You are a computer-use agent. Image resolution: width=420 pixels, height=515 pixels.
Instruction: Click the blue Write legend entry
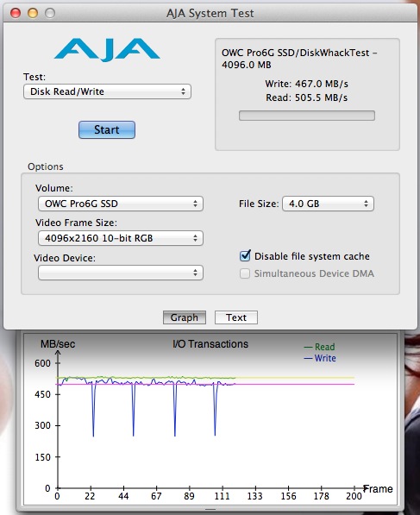coord(320,358)
